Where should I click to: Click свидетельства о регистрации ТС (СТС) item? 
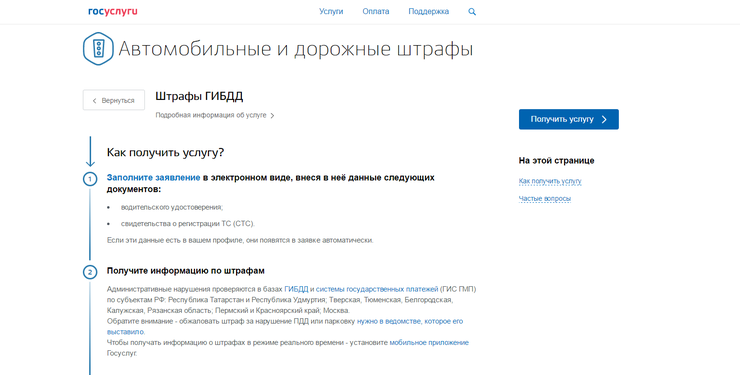188,224
